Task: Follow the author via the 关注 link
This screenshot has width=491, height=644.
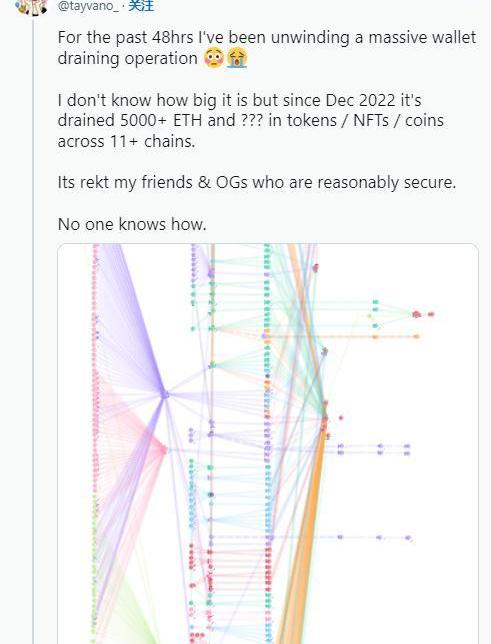Action: pos(141,5)
